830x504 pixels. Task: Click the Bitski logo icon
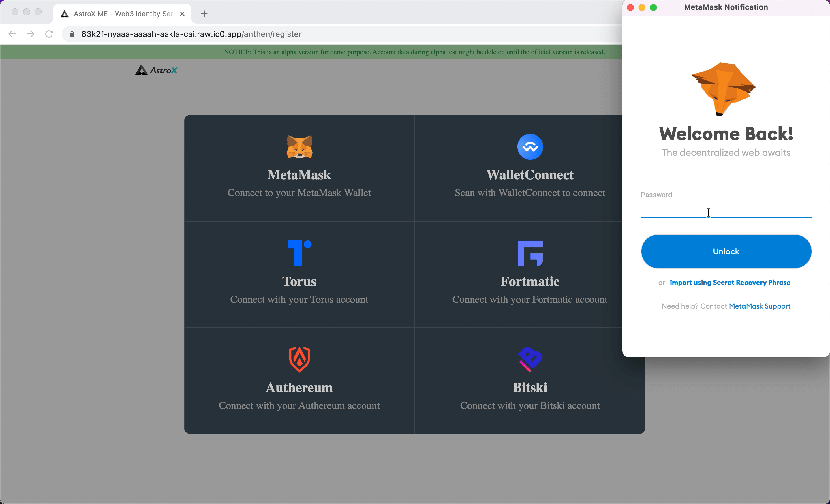click(x=530, y=359)
